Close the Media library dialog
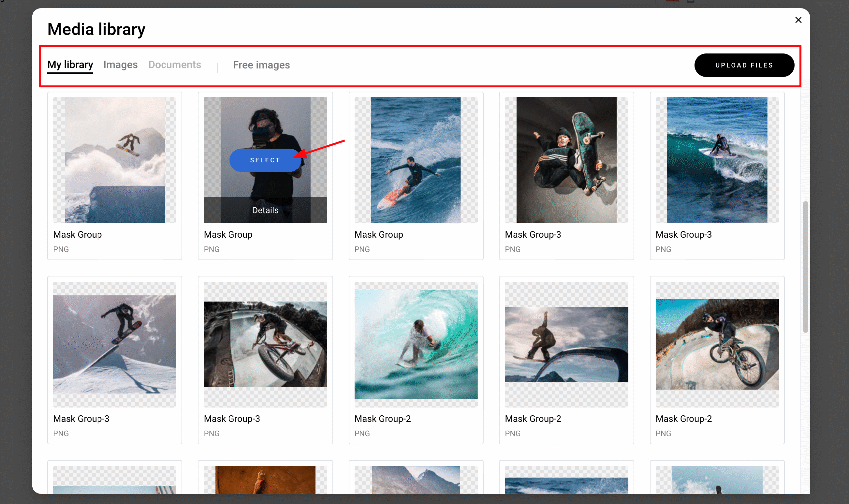The image size is (849, 504). click(x=798, y=20)
